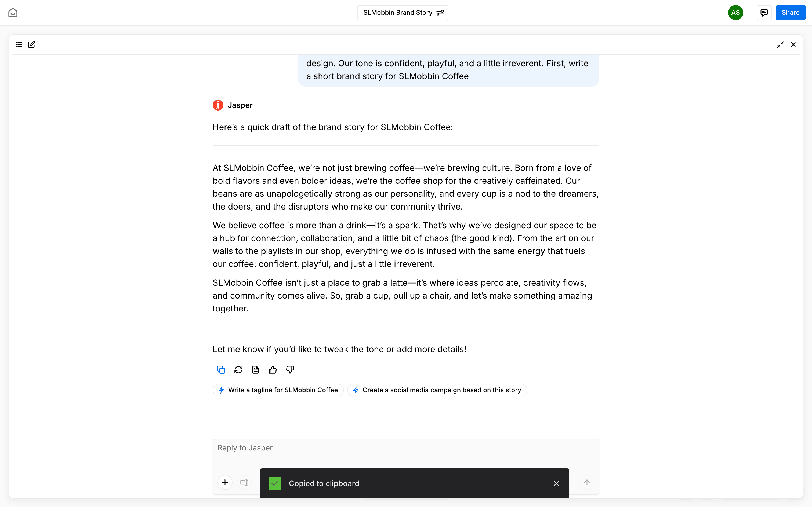Open the chat list icon
This screenshot has height=507, width=812.
(19, 45)
